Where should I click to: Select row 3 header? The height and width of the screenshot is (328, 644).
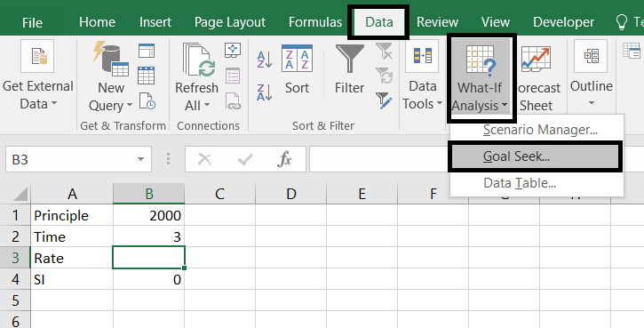click(x=15, y=258)
